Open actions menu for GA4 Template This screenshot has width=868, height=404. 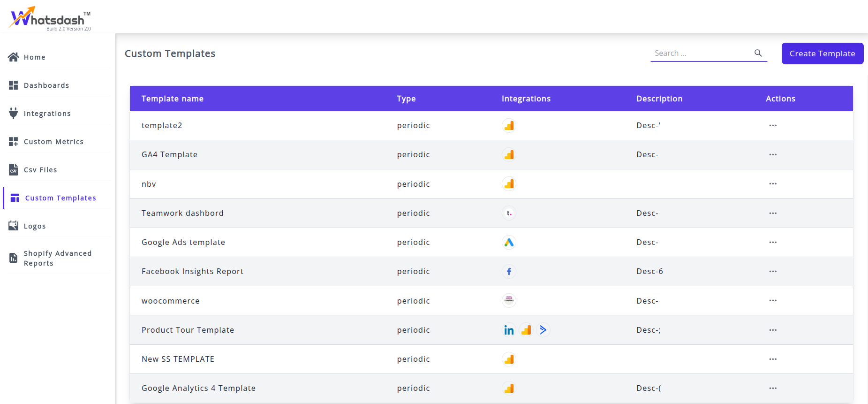click(773, 155)
